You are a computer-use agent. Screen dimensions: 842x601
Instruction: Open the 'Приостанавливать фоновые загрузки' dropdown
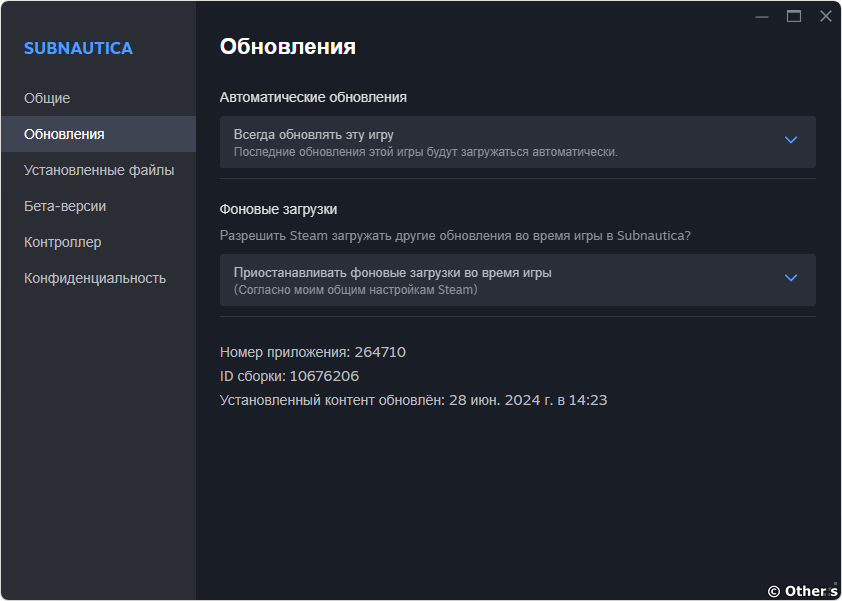(x=518, y=280)
